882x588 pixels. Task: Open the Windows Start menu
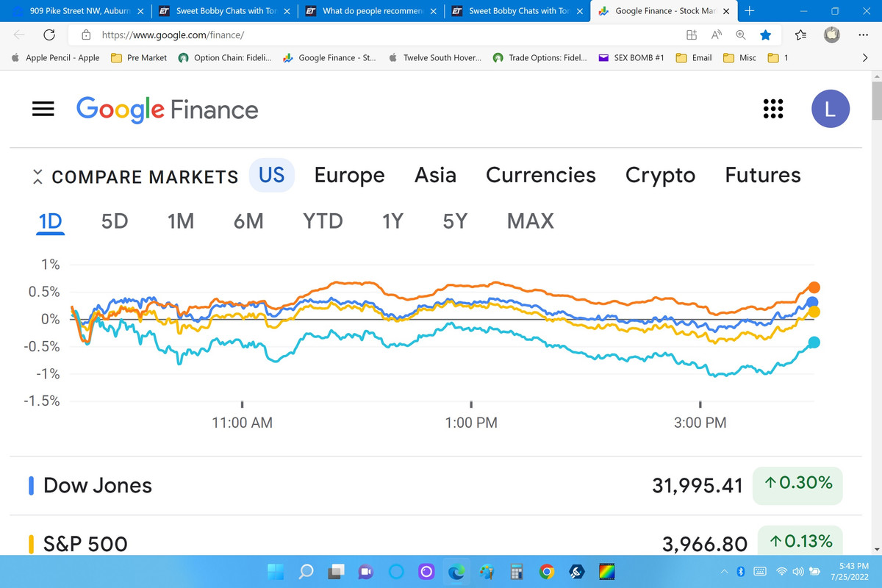click(277, 572)
